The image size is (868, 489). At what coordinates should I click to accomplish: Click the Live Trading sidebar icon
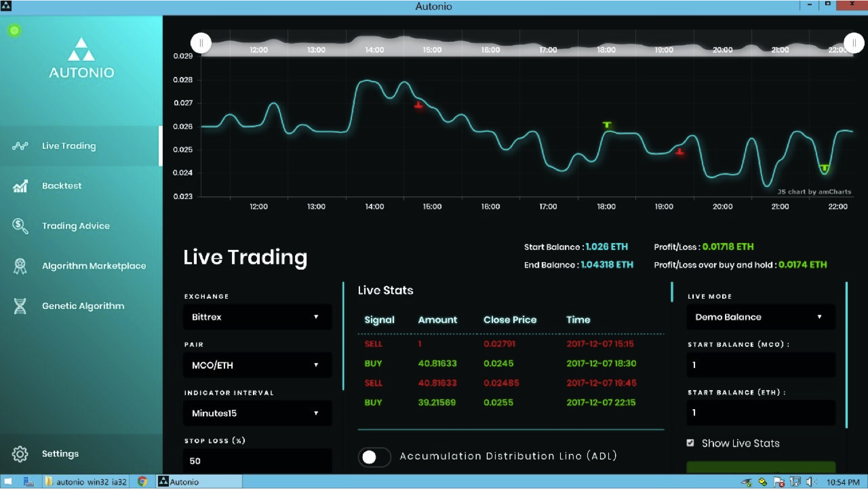(20, 146)
